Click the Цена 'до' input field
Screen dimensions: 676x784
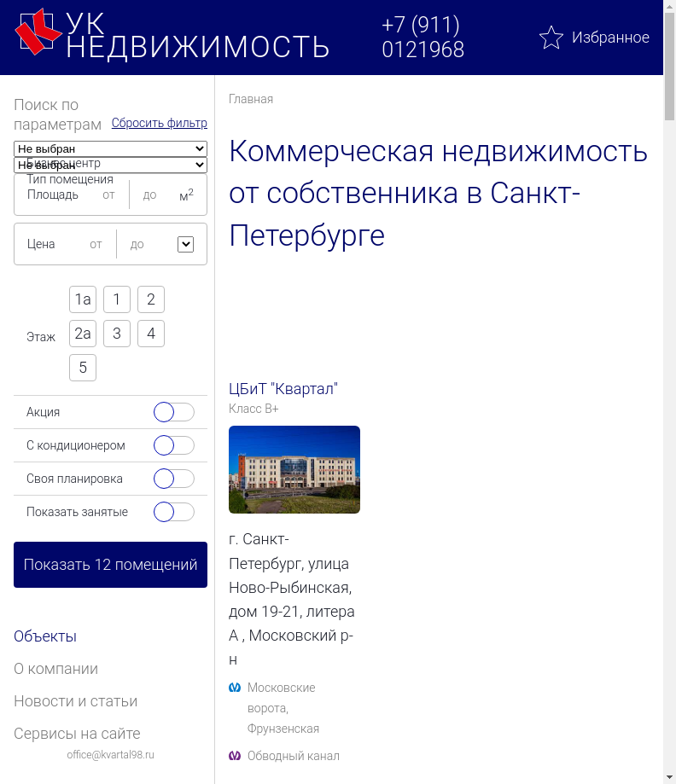[137, 244]
